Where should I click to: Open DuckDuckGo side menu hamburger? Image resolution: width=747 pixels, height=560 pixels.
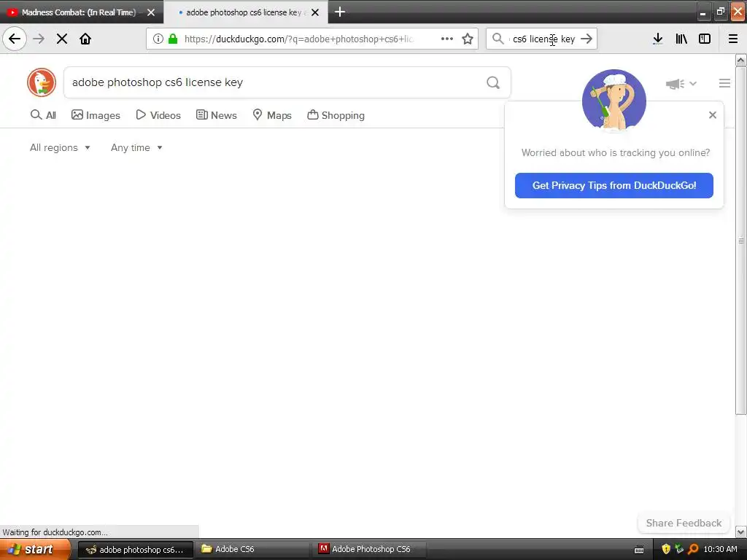coord(724,83)
